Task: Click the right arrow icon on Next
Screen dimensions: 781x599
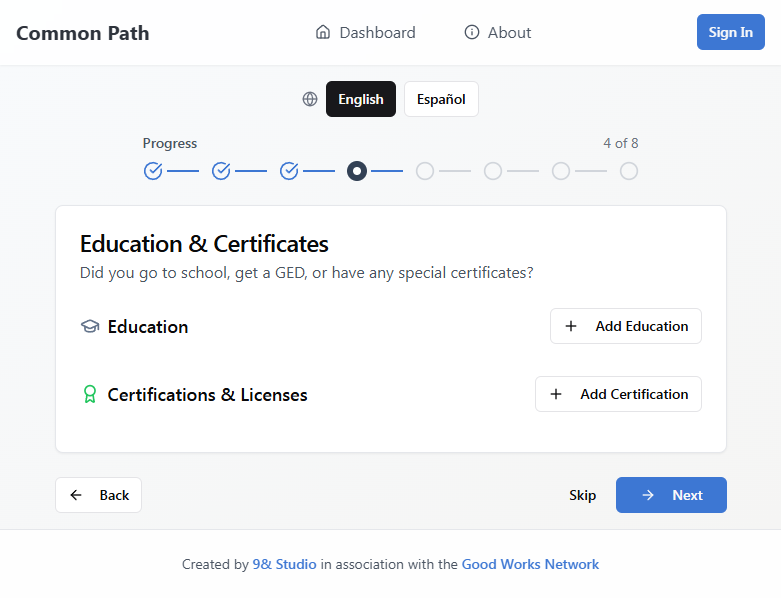Action: tap(648, 495)
